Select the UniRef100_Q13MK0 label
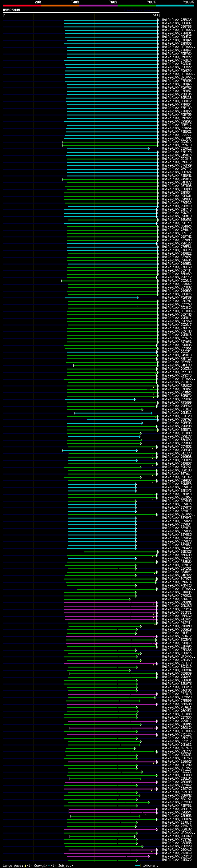The height and width of the screenshot is (868, 197). coord(177,853)
